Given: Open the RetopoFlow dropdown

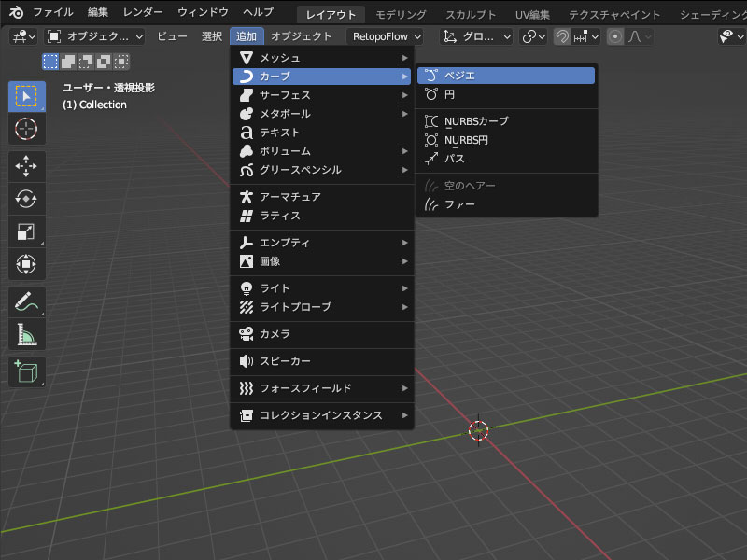Looking at the screenshot, I should pos(385,36).
